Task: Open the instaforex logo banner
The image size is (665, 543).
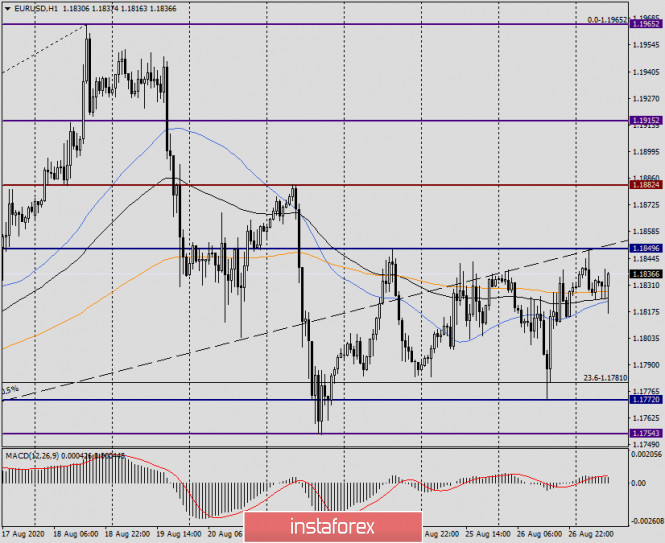Action: [333, 527]
